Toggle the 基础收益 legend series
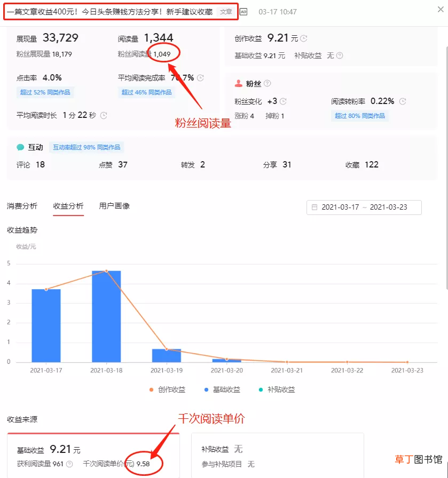The width and height of the screenshot is (448, 478). (222, 389)
